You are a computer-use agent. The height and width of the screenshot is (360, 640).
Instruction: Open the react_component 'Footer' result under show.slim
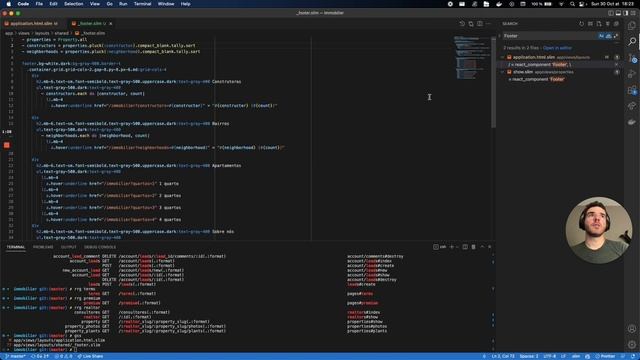tap(560, 79)
